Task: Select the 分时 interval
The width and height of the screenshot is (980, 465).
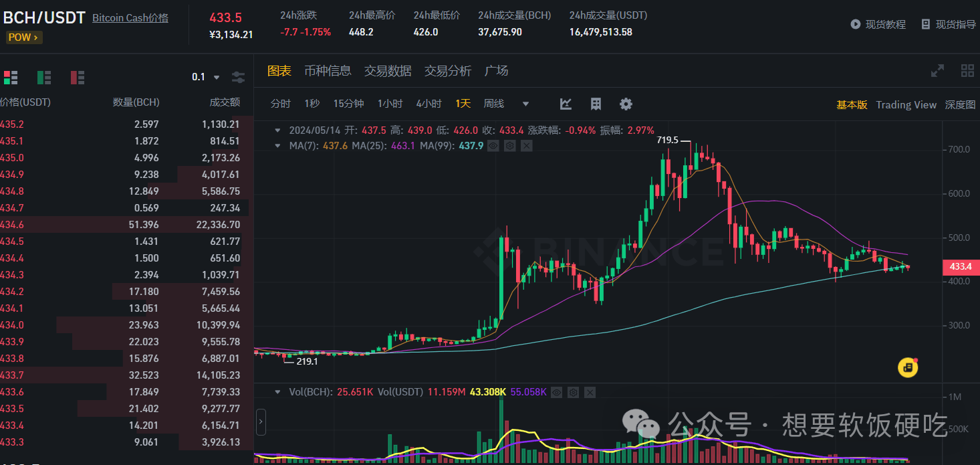Action: [281, 104]
